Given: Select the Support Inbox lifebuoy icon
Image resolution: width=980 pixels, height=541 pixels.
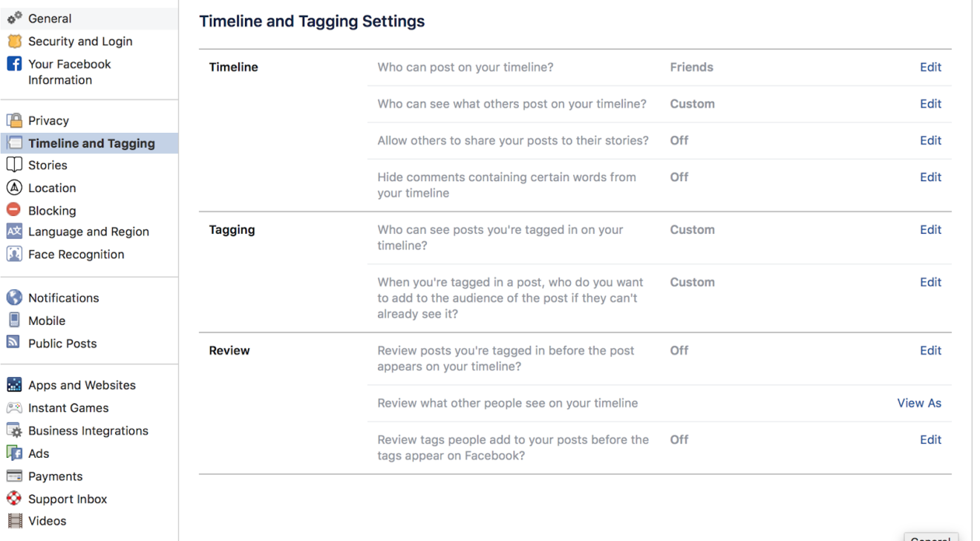Looking at the screenshot, I should pyautogui.click(x=16, y=499).
